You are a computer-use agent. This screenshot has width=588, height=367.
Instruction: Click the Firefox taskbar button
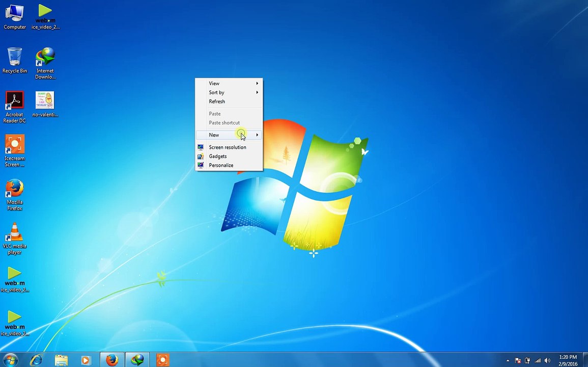(x=112, y=360)
